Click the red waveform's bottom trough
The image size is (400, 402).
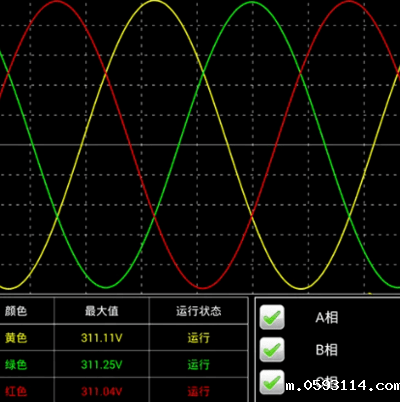click(x=203, y=288)
